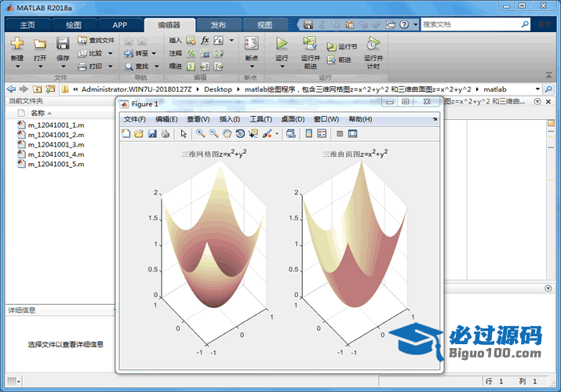Toggle the data cursor tool in Figure 1
The height and width of the screenshot is (392, 561).
[253, 133]
